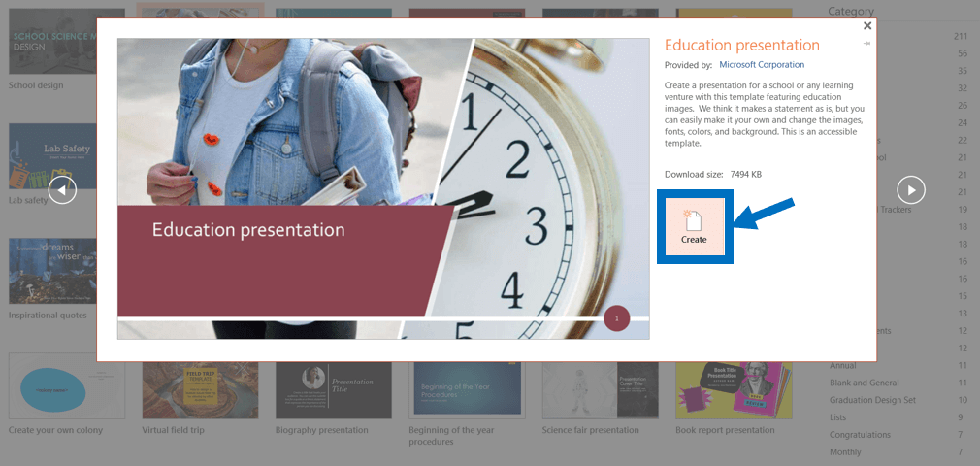Viewport: 980px width, 466px height.
Task: Click the 'Virtual field trip' label
Action: (173, 430)
